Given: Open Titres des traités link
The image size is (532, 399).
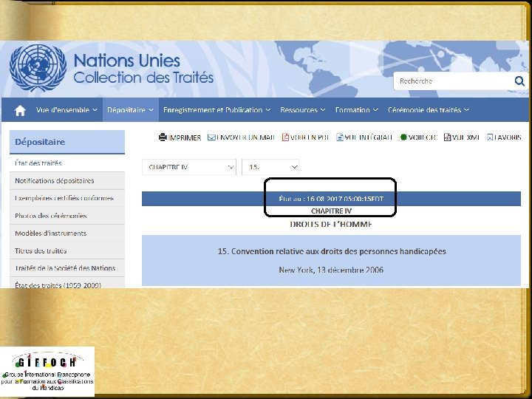Looking at the screenshot, I should click(x=67, y=250).
